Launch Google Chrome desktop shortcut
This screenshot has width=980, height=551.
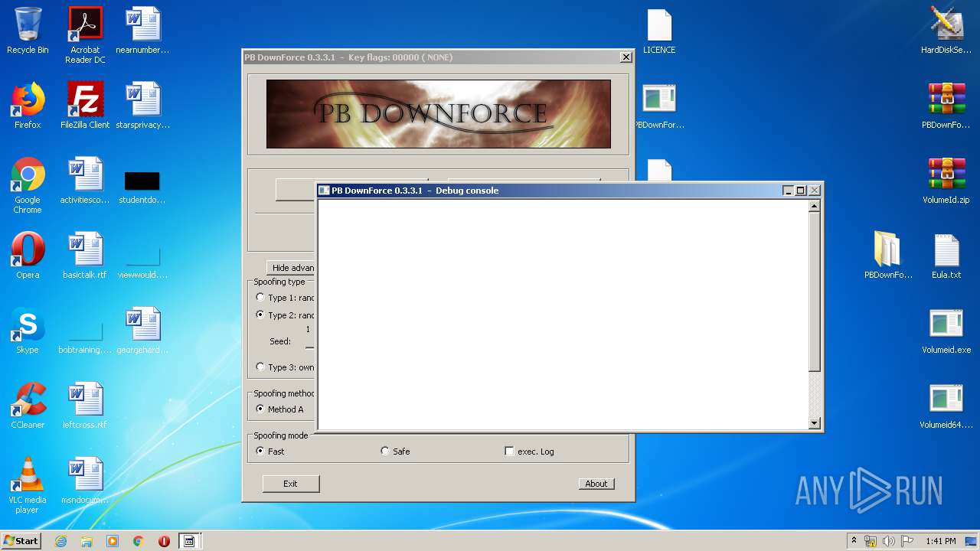click(28, 186)
